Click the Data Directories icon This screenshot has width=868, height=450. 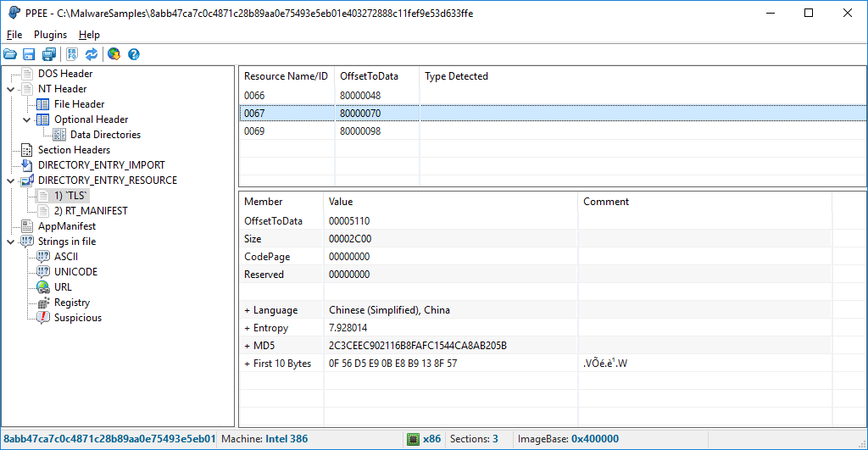(x=59, y=135)
